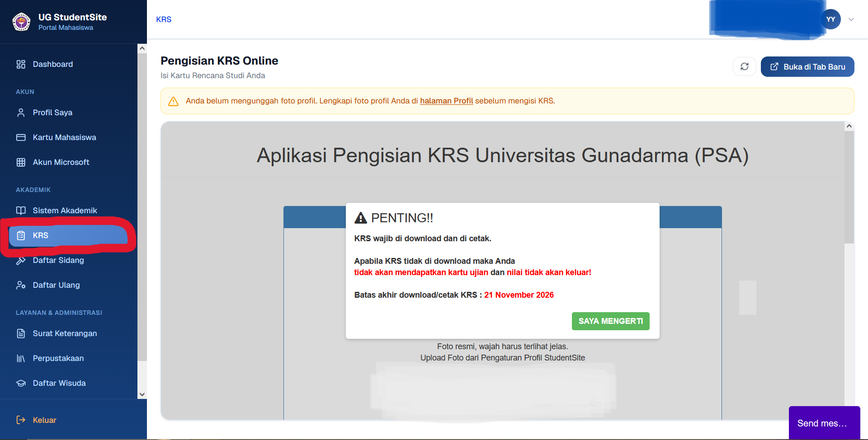The image size is (868, 440).
Task: Click the Akun Microsoft grid icon
Action: pyautogui.click(x=21, y=162)
